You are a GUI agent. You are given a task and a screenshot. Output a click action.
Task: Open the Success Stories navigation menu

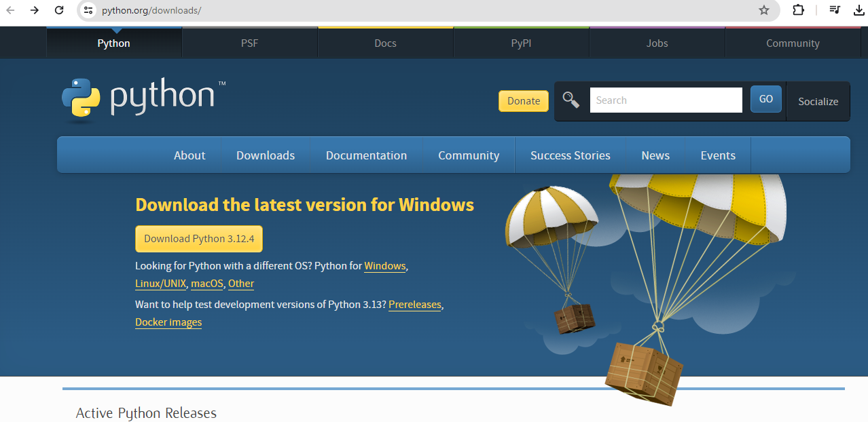click(571, 155)
